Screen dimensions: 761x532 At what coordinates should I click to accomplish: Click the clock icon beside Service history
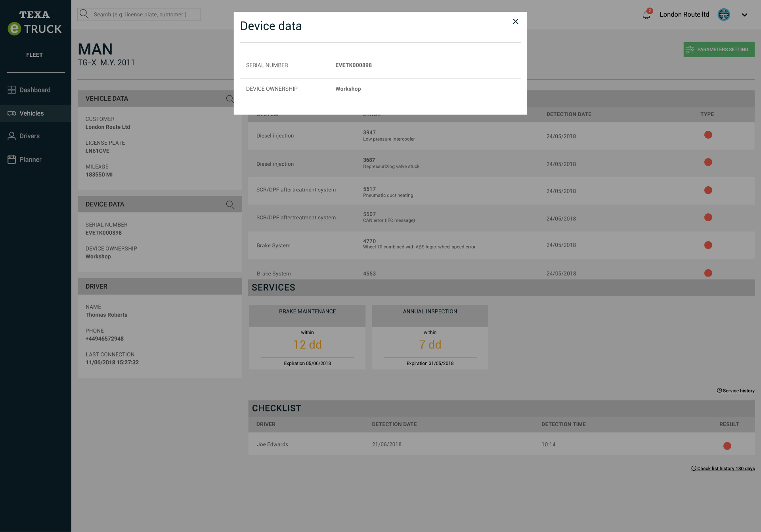[719, 390]
